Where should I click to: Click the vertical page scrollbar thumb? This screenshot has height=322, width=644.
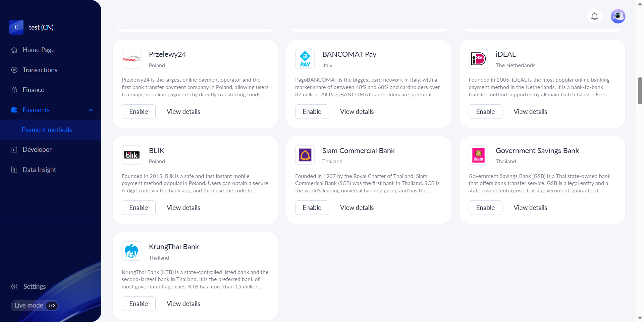pos(640,91)
